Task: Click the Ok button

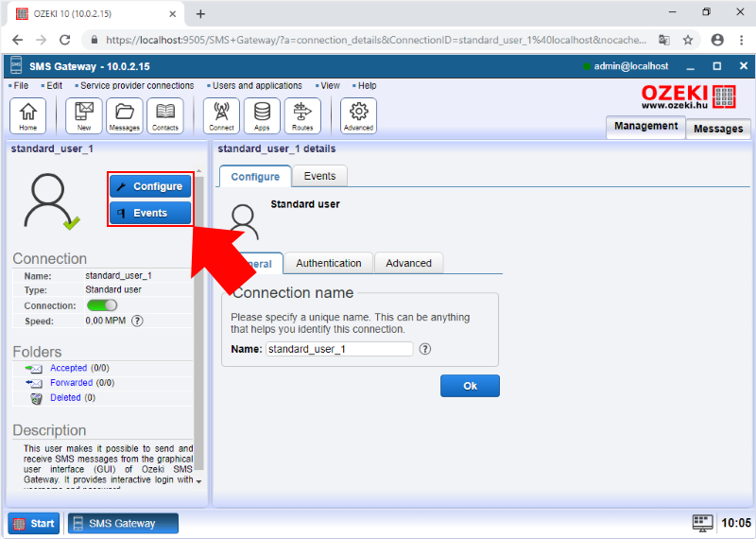Action: (x=470, y=386)
